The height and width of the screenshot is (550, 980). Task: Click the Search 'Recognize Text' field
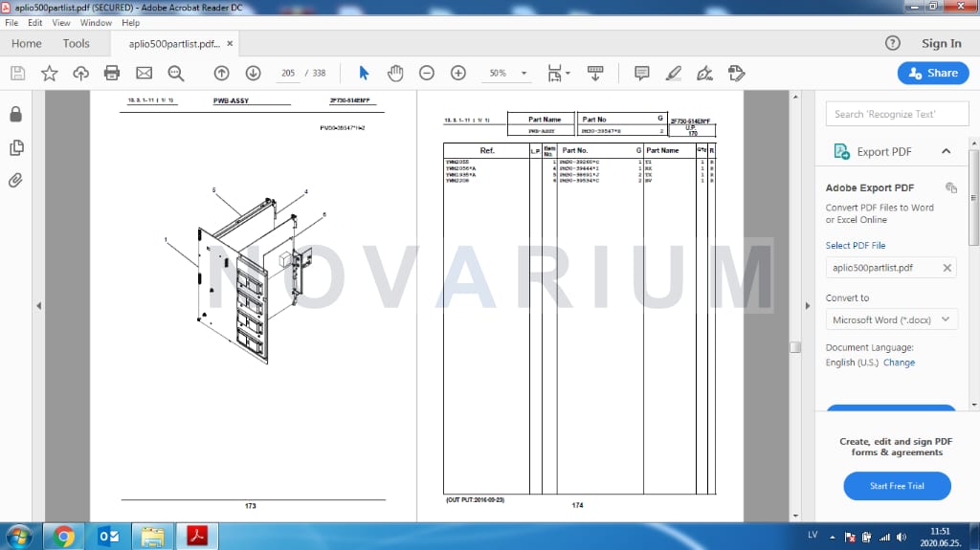pos(897,114)
